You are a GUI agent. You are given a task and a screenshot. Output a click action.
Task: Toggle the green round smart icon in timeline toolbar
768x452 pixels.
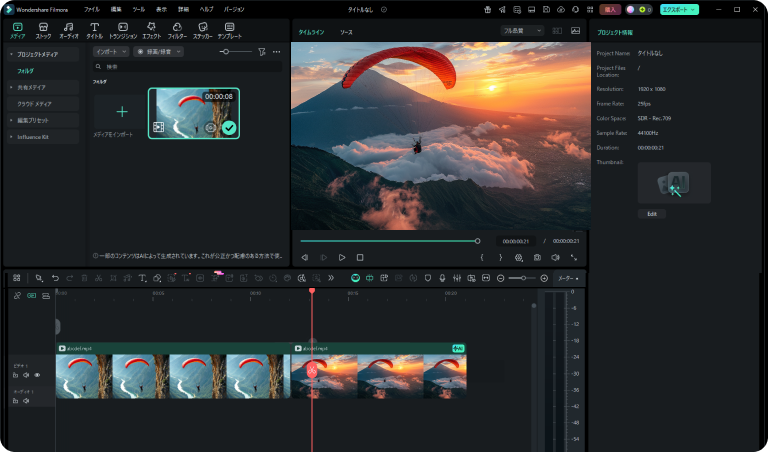click(355, 278)
